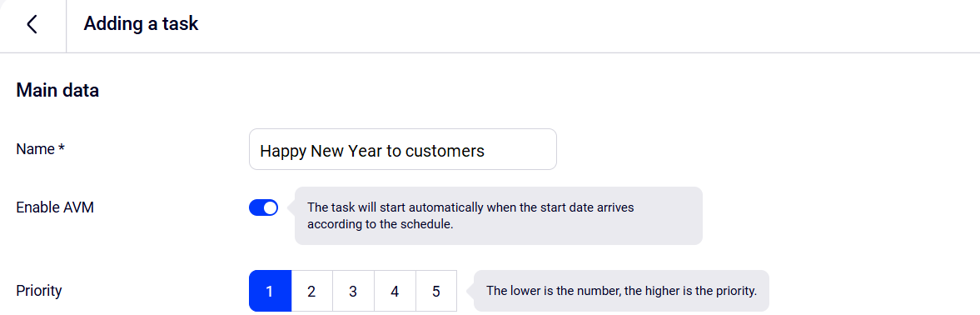Click the required asterisk next to Name
Viewport: 980px width, 315px height.
coord(62,148)
